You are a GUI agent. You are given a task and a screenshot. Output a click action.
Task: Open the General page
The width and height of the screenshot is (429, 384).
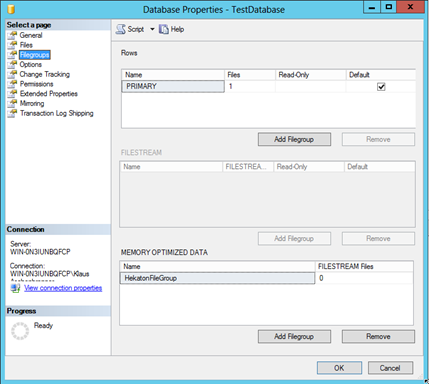pos(31,35)
